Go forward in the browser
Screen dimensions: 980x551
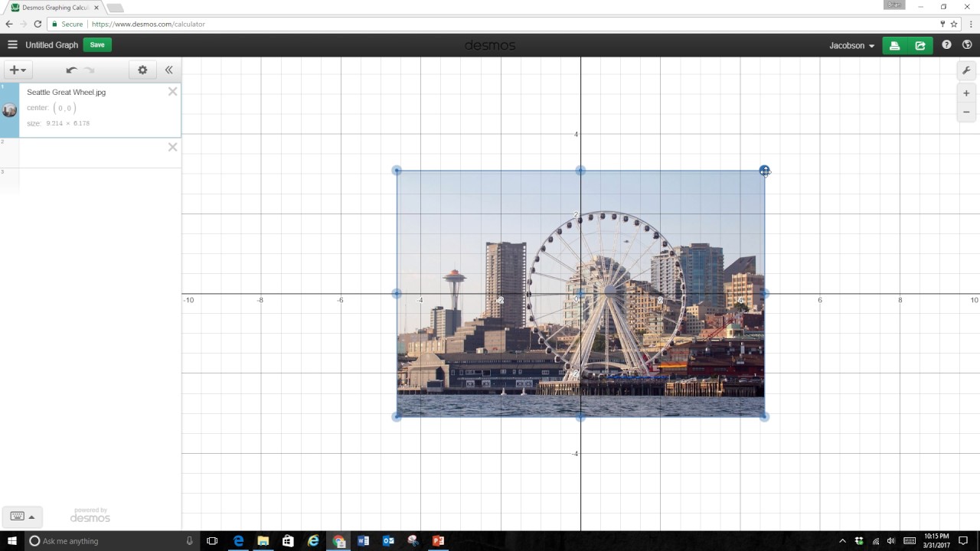tap(23, 24)
